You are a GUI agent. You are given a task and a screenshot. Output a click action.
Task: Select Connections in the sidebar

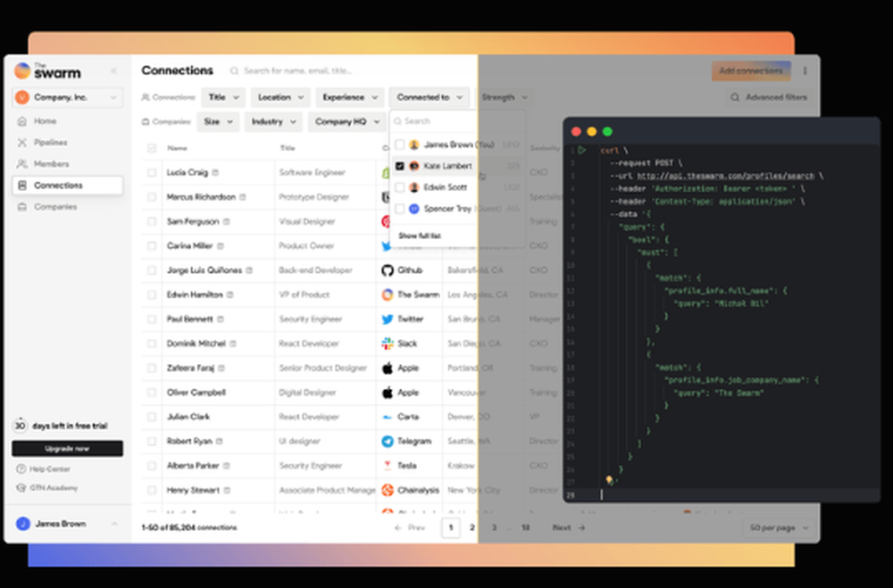67,185
